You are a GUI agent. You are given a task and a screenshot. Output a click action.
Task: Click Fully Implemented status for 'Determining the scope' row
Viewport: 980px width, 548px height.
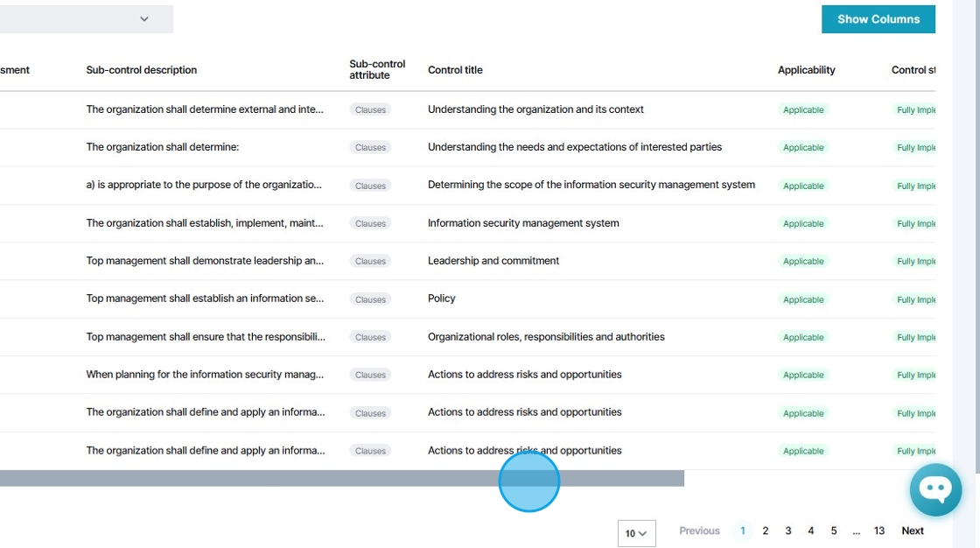coord(913,186)
